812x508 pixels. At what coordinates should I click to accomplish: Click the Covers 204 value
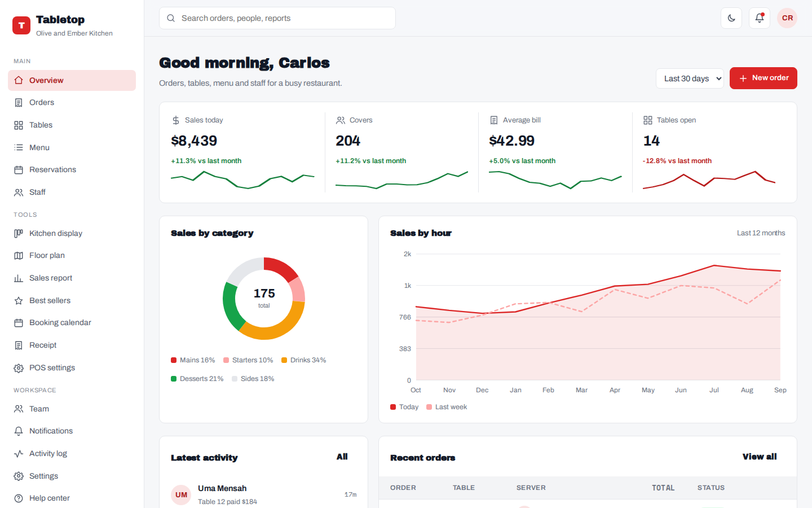(x=348, y=141)
